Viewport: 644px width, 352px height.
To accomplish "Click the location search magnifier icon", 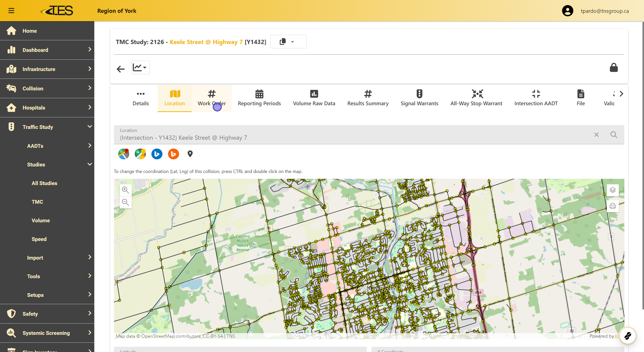I will pos(614,135).
